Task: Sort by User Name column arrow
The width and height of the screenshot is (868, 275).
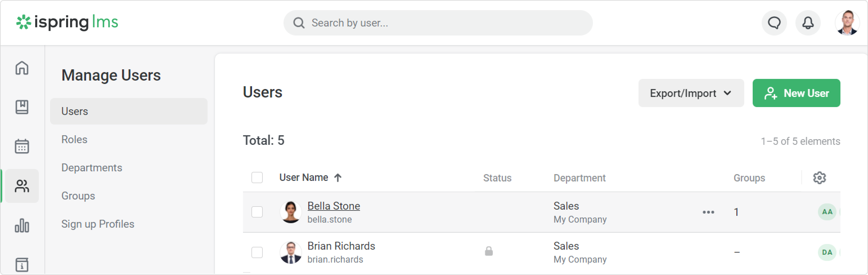Action: pyautogui.click(x=338, y=178)
